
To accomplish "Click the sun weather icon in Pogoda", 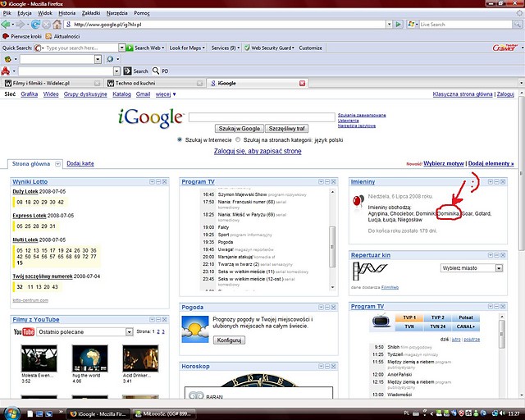I will [x=195, y=329].
